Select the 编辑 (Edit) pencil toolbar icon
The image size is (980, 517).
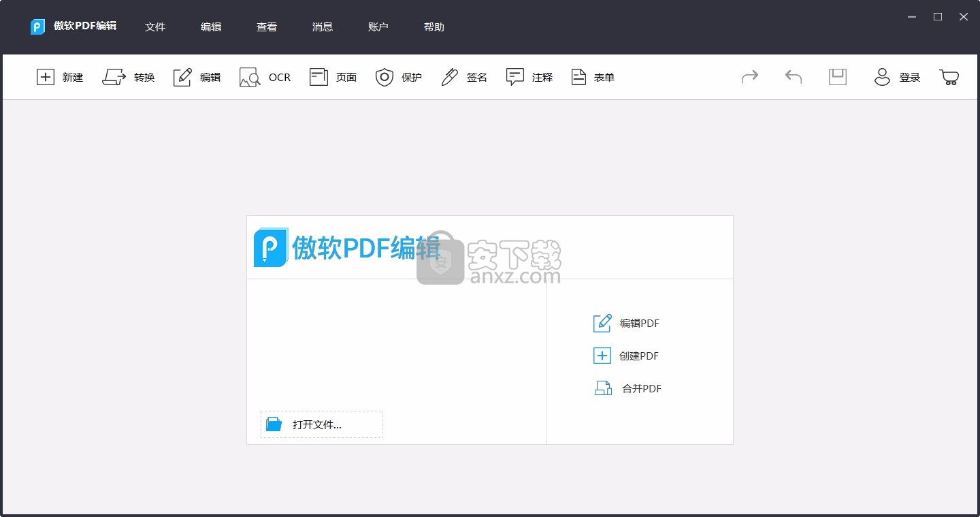182,77
